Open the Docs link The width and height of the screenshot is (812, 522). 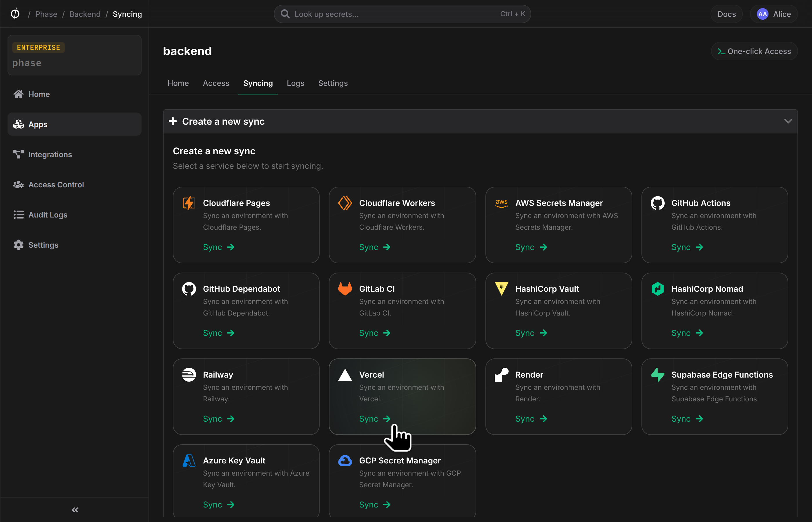(727, 14)
